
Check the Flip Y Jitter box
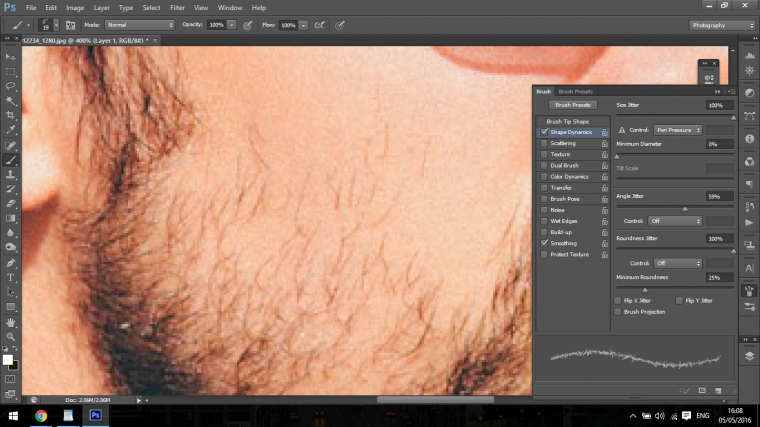click(679, 300)
